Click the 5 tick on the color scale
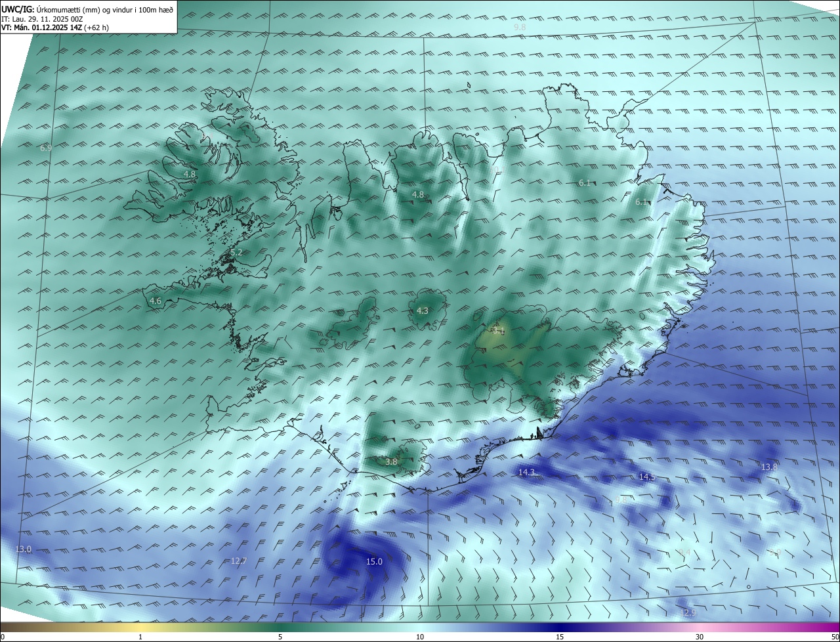Viewport: 840px width, 642px height. [x=280, y=637]
